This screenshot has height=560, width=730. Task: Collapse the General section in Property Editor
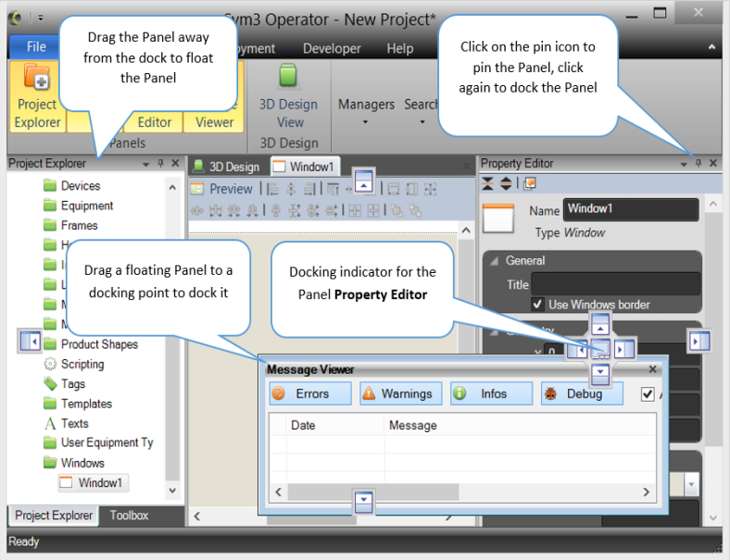tap(494, 260)
